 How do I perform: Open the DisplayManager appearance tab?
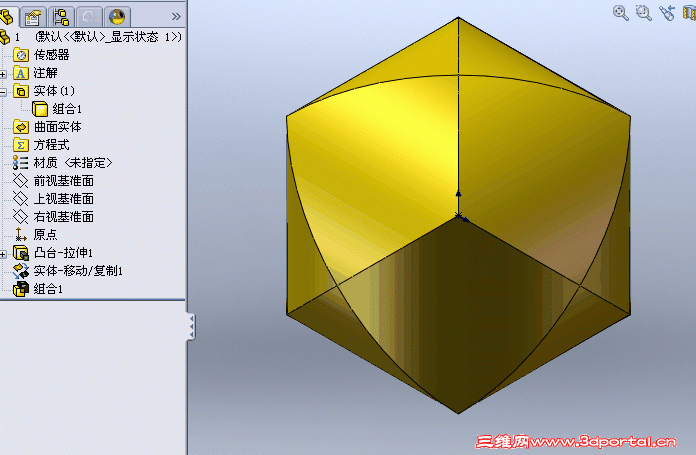pos(117,17)
